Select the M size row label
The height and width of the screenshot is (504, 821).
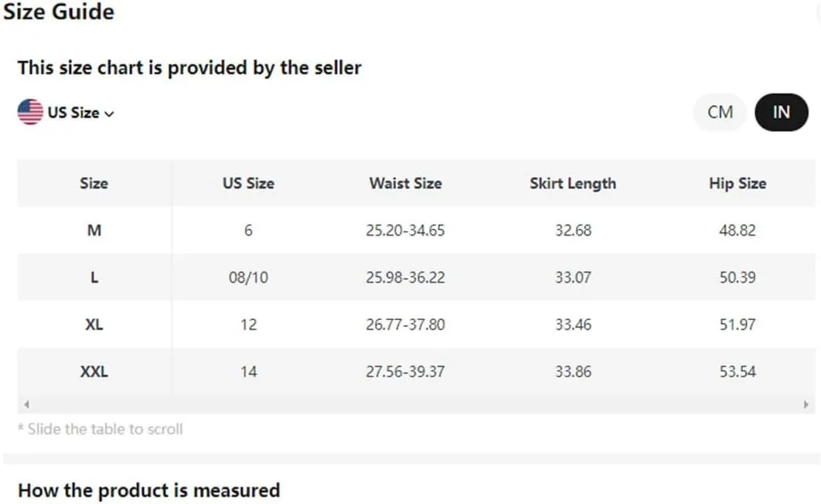point(94,230)
